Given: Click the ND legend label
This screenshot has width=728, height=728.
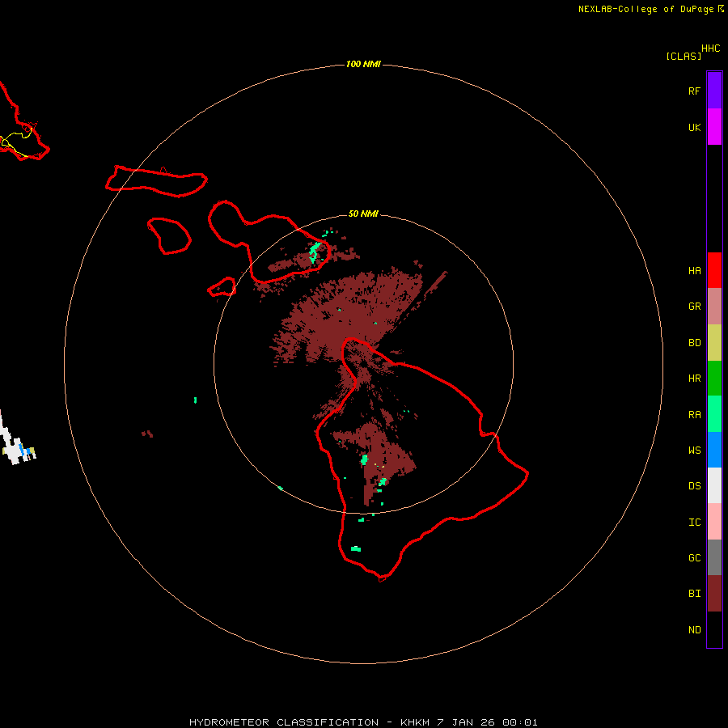Looking at the screenshot, I should (694, 630).
